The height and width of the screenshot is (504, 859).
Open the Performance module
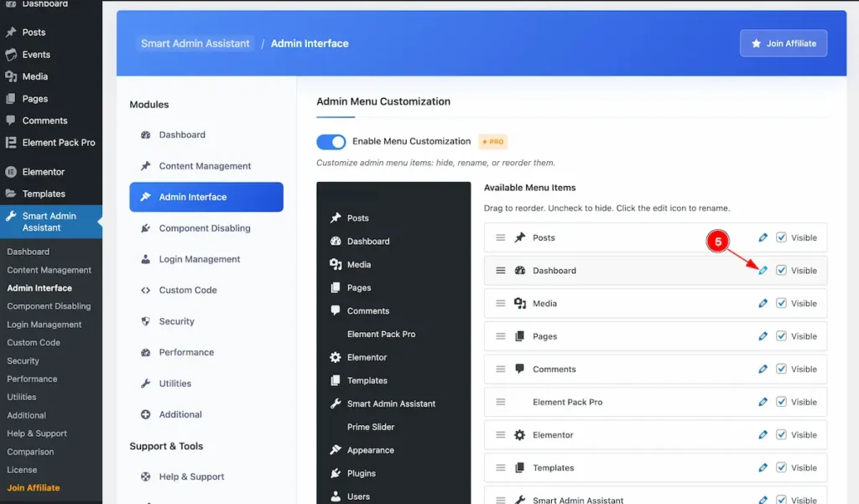[x=206, y=352]
